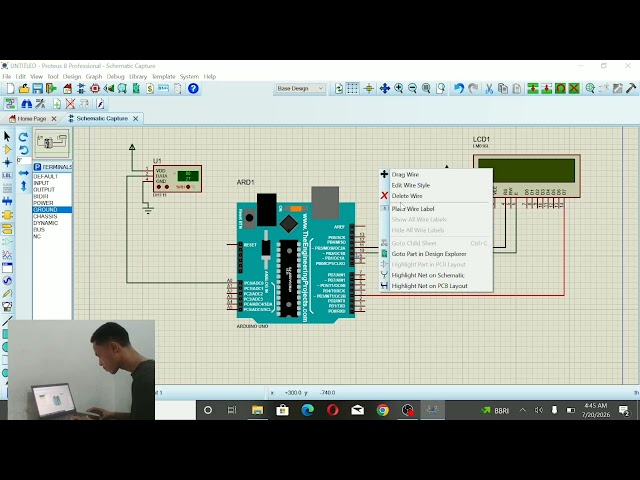Close the Schematic Capture tab
This screenshot has width=640, height=480.
tap(136, 118)
